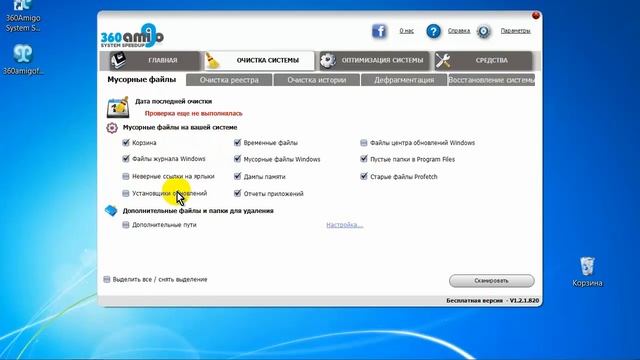Screen dimensions: 640x360
Task: Toggle Временные файлы checkbox
Action: pos(237,142)
